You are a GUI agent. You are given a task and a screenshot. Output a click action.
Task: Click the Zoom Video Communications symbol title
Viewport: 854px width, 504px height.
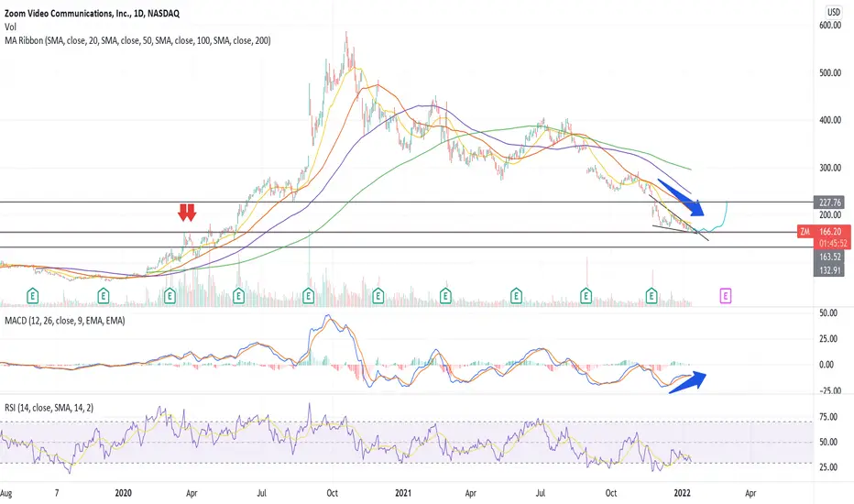coord(92,13)
